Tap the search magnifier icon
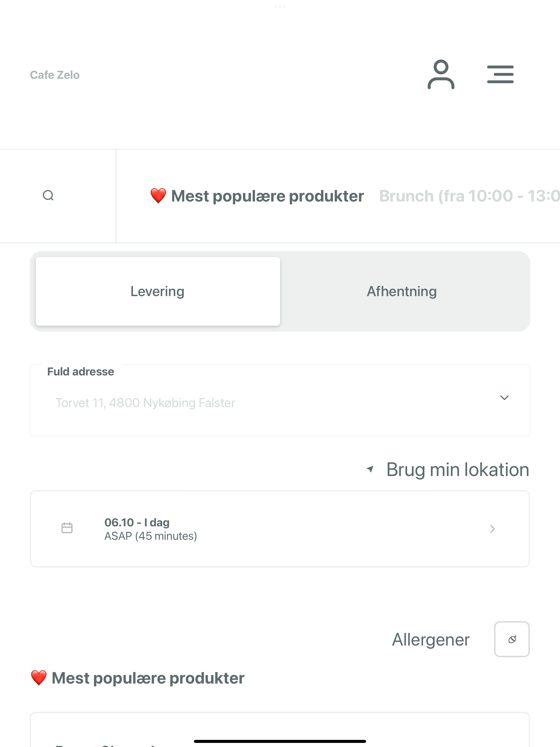Viewport: 560px width, 747px height. [x=48, y=195]
